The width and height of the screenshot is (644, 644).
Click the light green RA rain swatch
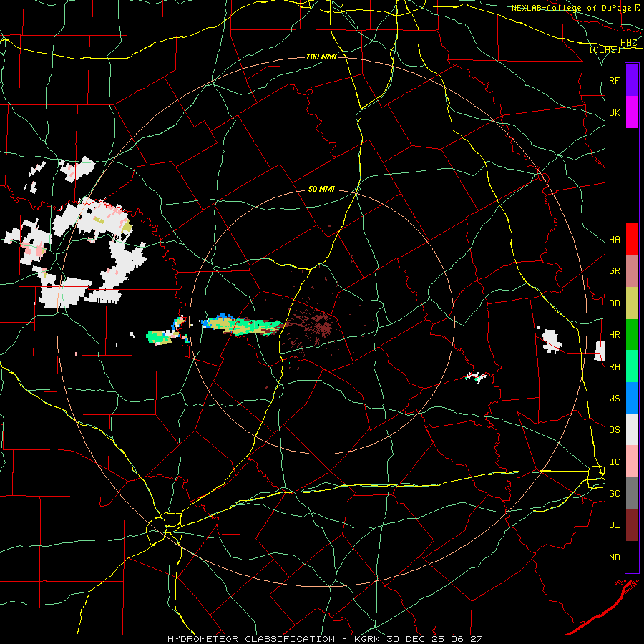tap(632, 366)
